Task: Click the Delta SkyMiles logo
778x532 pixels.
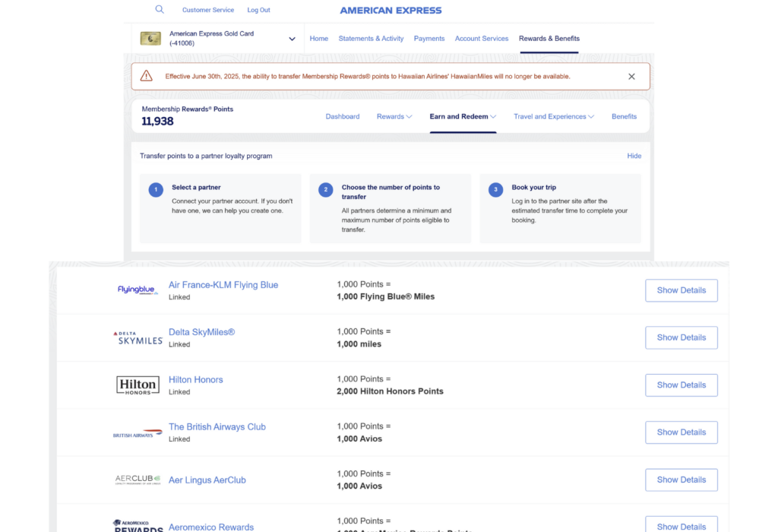Action: [138, 337]
